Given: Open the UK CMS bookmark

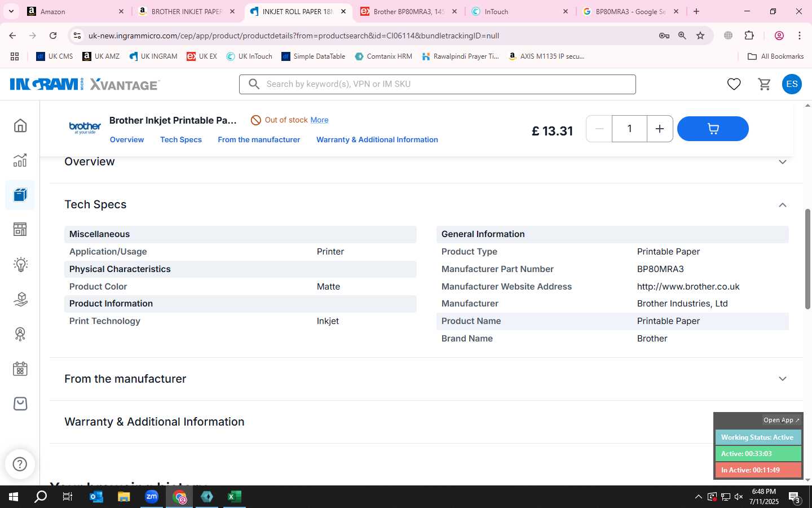Looking at the screenshot, I should [x=55, y=56].
